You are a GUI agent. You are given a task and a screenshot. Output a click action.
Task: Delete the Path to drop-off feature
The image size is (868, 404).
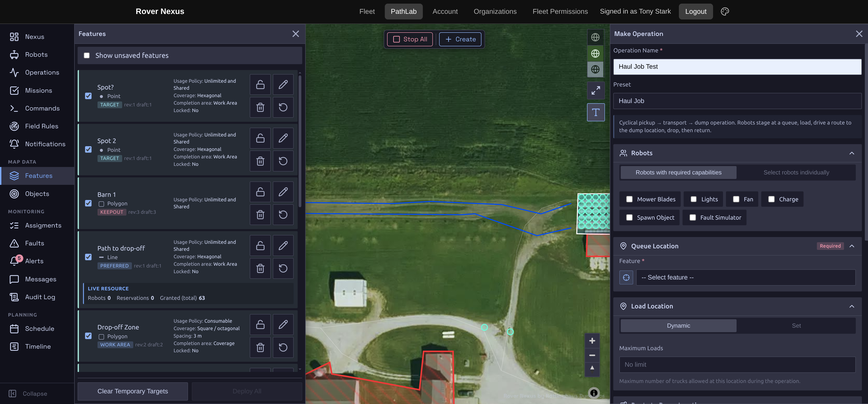[260, 268]
